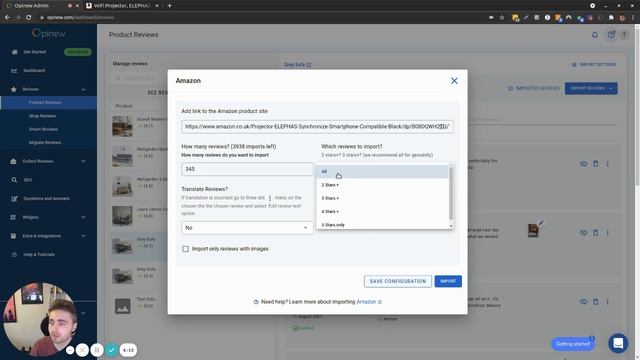Open the chat support bubble icon
640x360 pixels.
tap(618, 343)
